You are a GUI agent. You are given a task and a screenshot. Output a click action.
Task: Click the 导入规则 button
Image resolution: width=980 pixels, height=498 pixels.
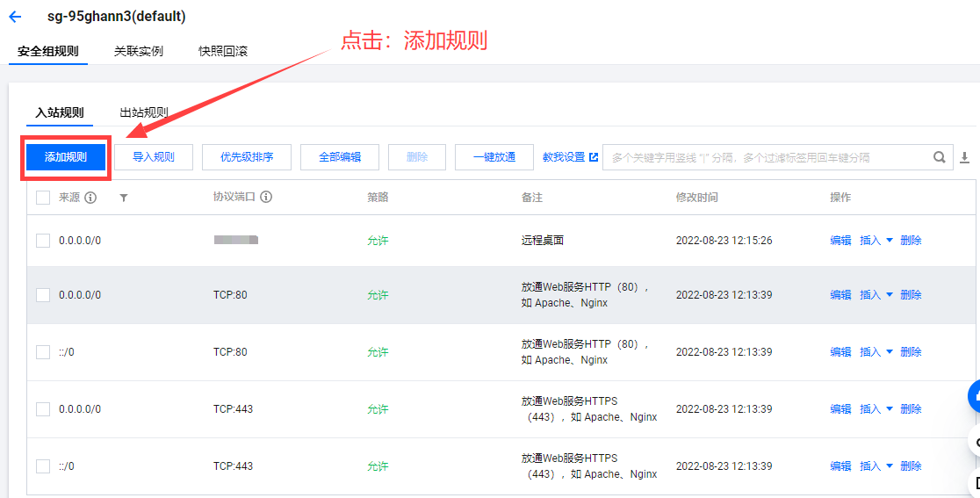(154, 157)
